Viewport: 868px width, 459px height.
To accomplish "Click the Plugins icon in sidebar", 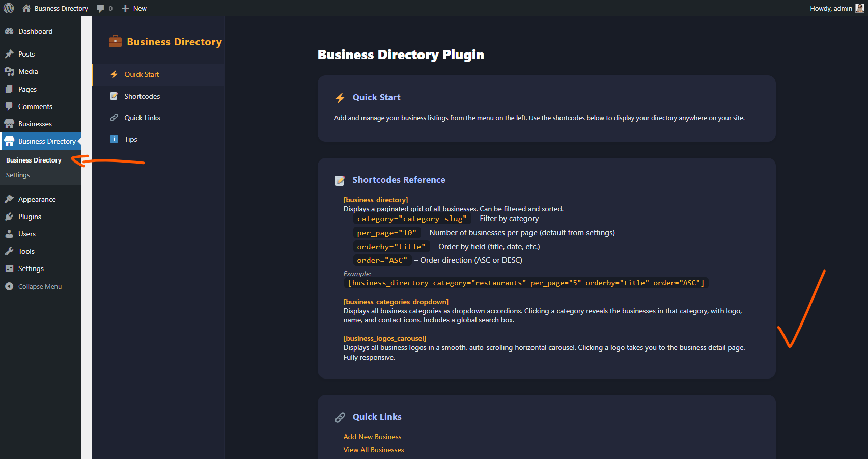I will tap(10, 216).
